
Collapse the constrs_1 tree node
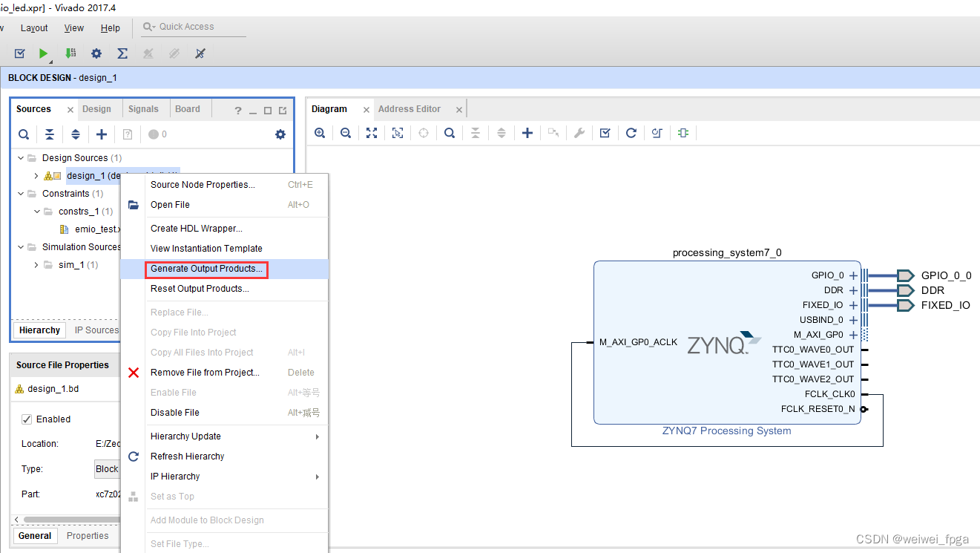coord(36,212)
